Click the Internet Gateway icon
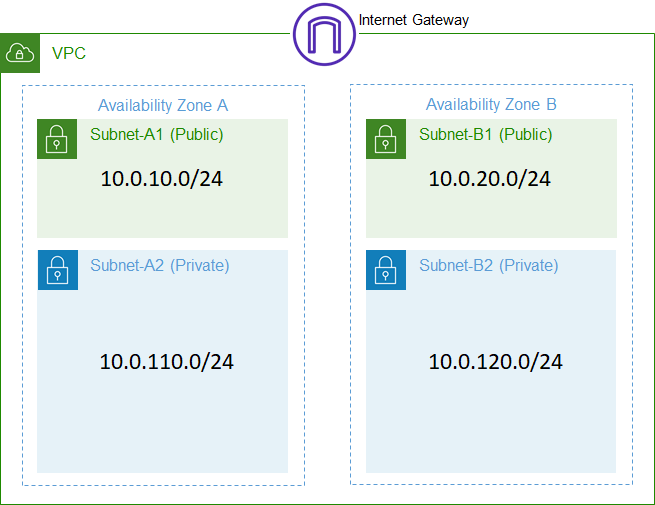This screenshot has height=505, width=655. (x=324, y=34)
